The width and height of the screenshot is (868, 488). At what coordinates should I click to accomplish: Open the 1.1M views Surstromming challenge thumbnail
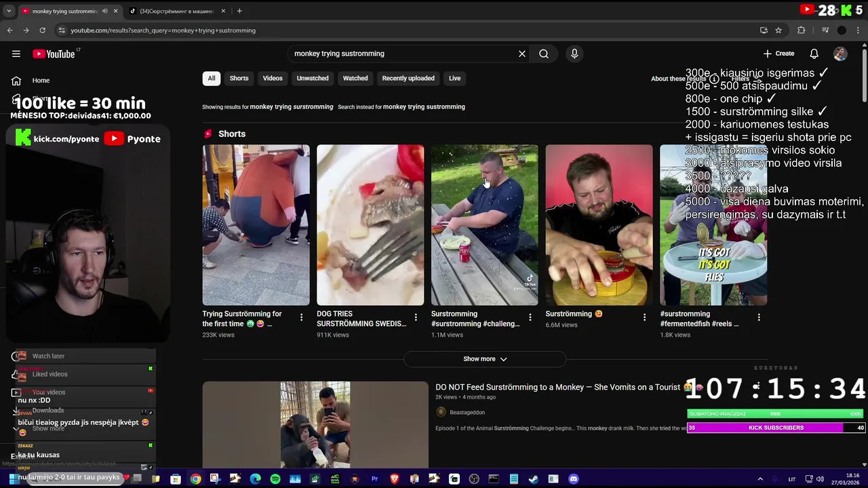point(485,225)
